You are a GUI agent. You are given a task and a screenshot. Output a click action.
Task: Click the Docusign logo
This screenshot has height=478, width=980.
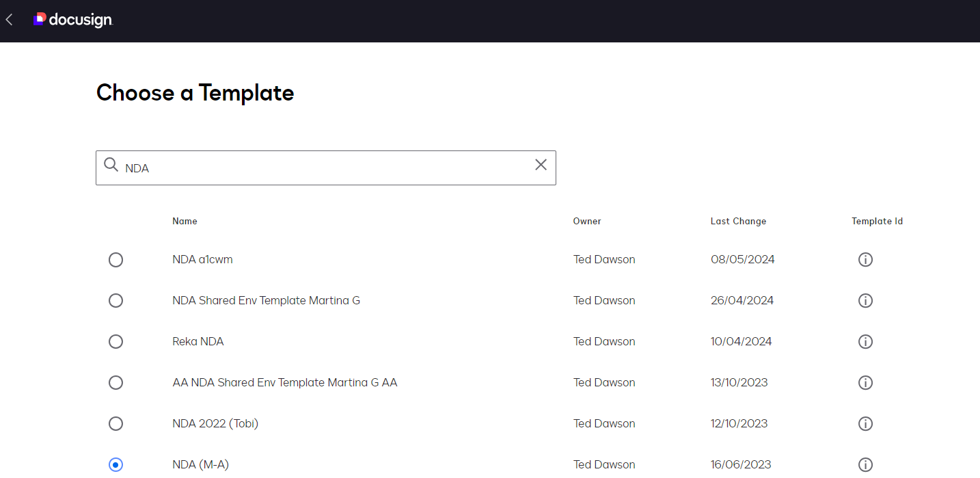[72, 20]
